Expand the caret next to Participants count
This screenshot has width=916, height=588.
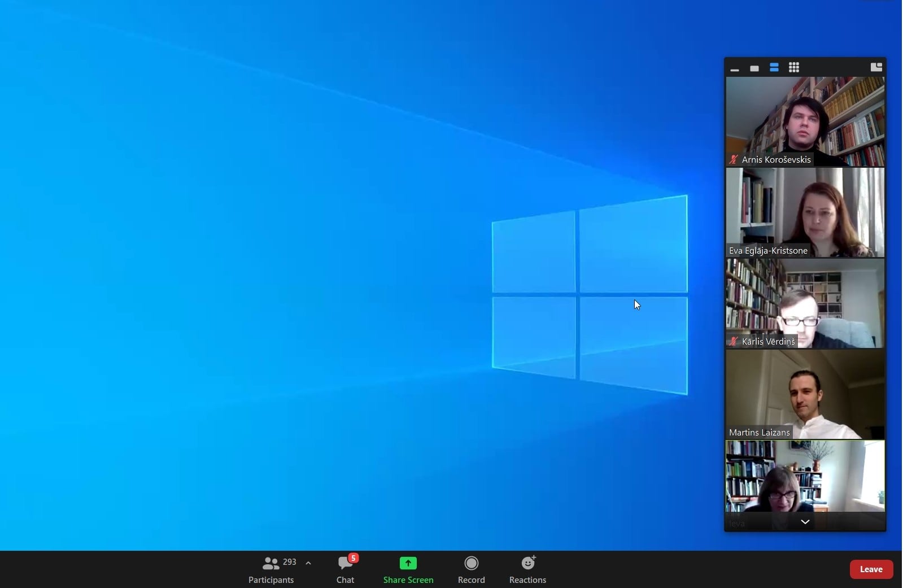click(308, 563)
